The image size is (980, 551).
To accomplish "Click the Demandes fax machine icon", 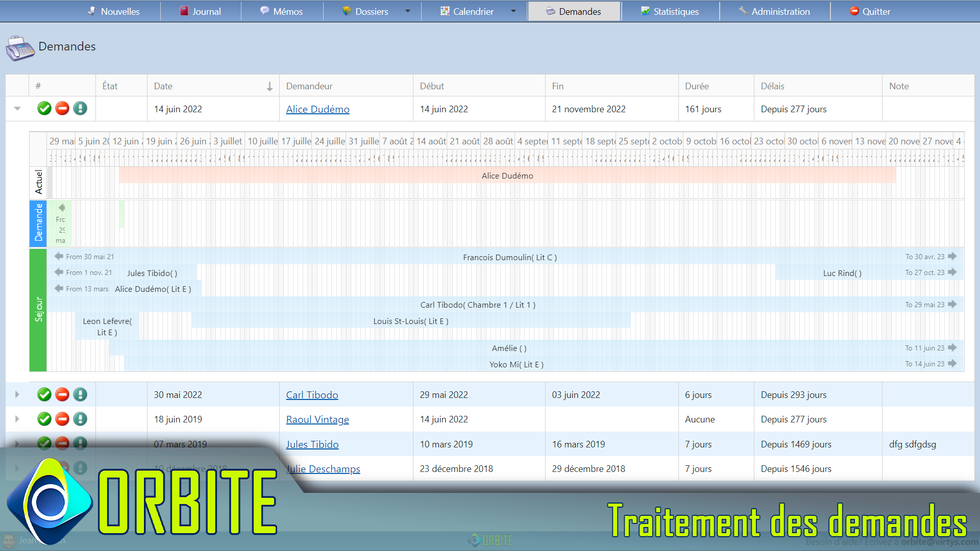I will pos(20,48).
